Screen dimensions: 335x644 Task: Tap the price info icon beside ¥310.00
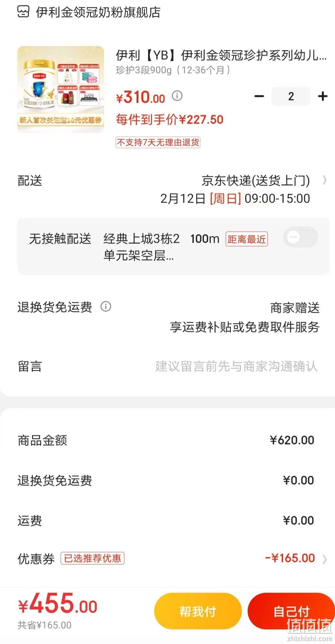[x=177, y=95]
